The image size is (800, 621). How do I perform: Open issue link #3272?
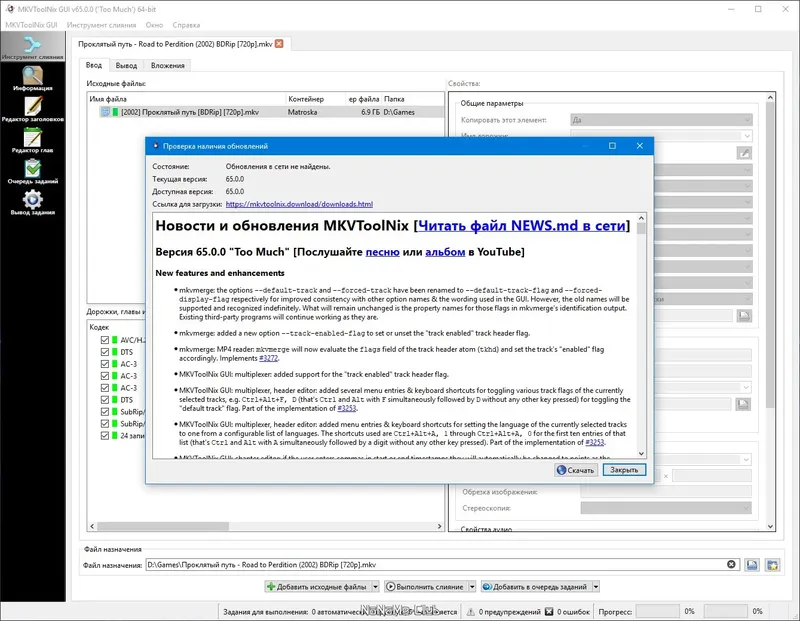(268, 358)
